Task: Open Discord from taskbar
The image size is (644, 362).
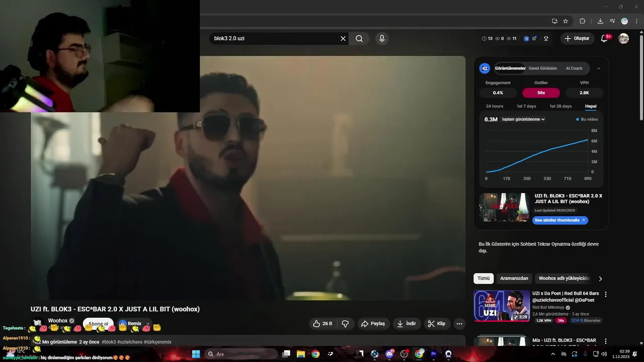Action: pyautogui.click(x=389, y=354)
